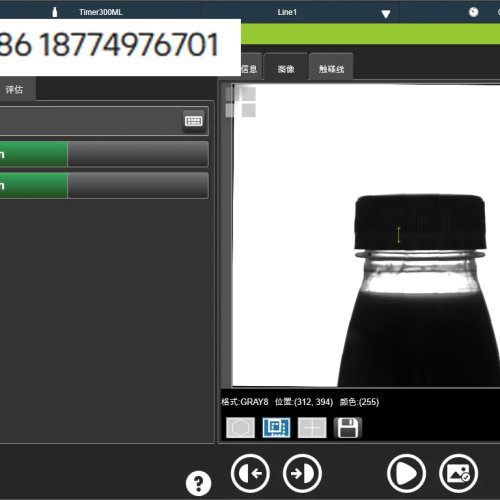Go to the next step with the right-arrow button

pos(302,473)
